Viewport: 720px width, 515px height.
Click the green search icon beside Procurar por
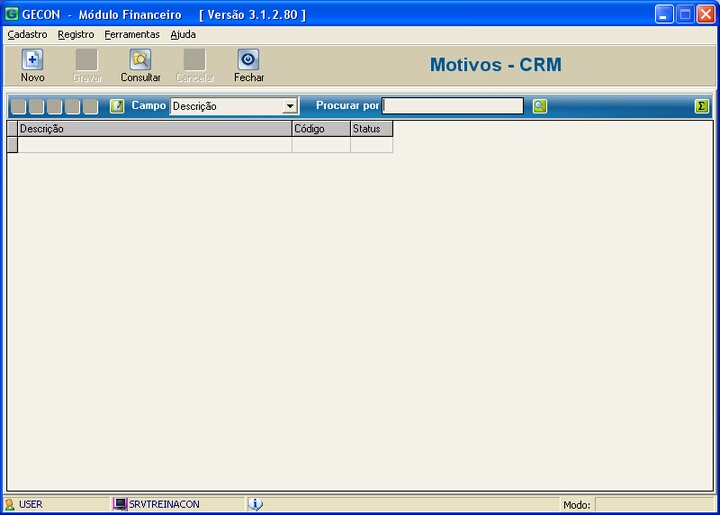click(540, 106)
